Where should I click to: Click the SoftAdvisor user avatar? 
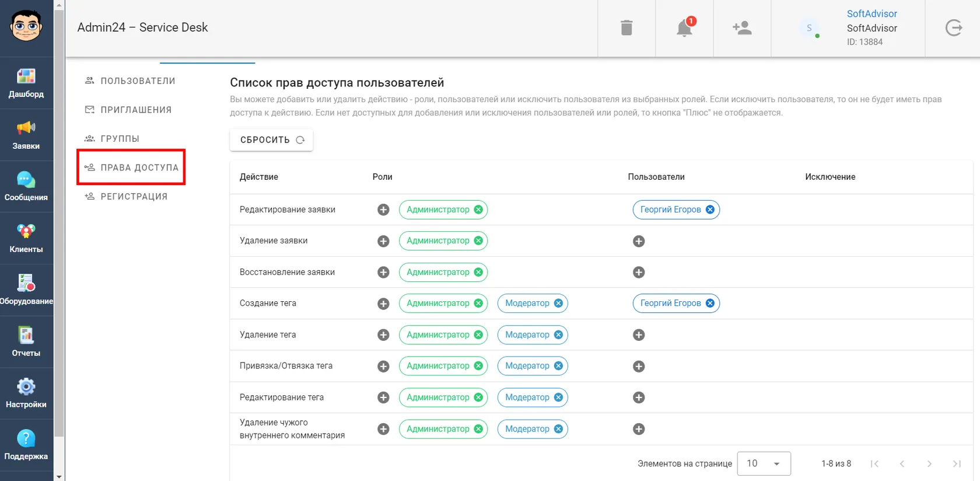809,28
